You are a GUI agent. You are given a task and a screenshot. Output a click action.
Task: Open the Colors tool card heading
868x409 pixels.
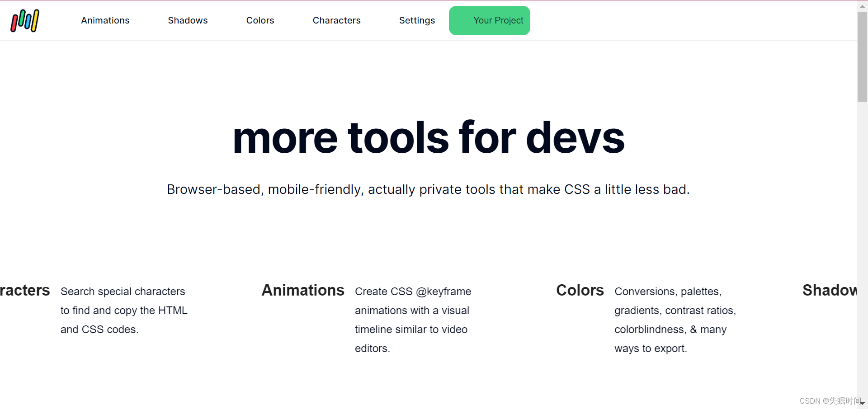point(580,290)
